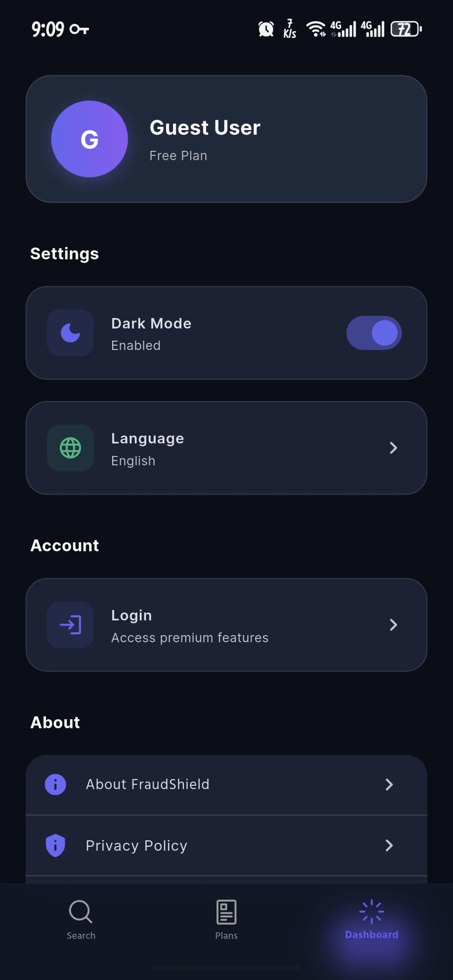Image resolution: width=453 pixels, height=980 pixels.
Task: Tap the Guest User profile name
Action: pos(205,127)
